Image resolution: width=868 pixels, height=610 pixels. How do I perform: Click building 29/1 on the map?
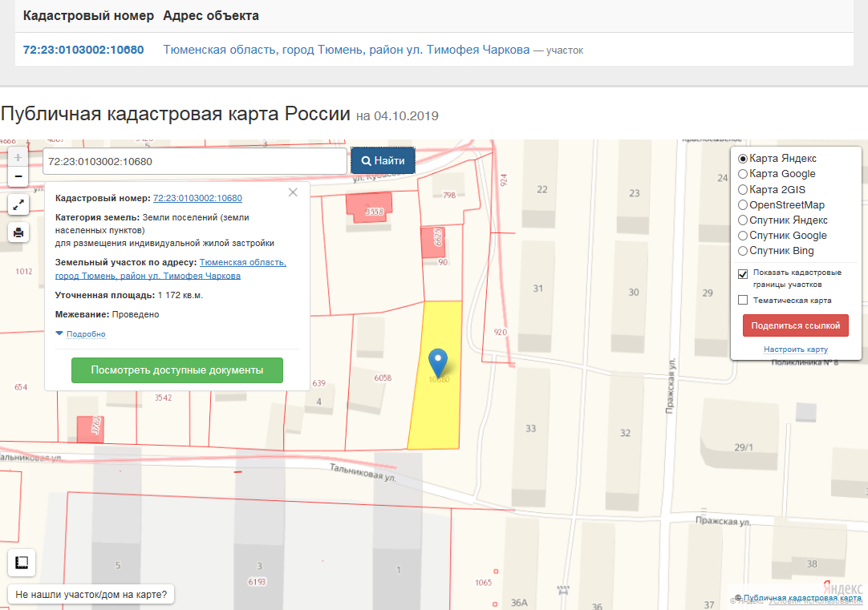pos(744,447)
